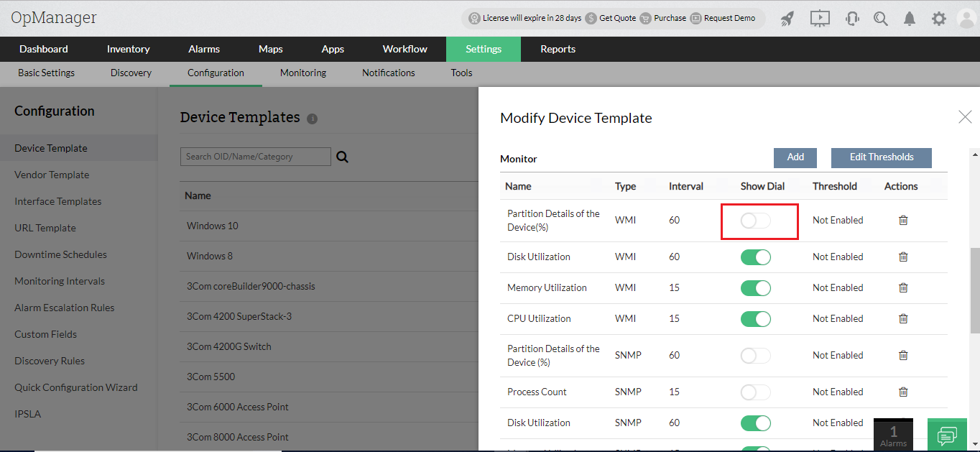The width and height of the screenshot is (980, 452).
Task: Click the Alarms counter badge
Action: (893, 435)
